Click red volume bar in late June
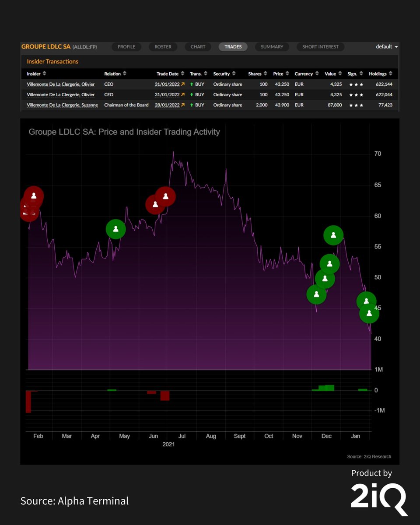Viewport: 420px width, 525px height. (x=164, y=395)
